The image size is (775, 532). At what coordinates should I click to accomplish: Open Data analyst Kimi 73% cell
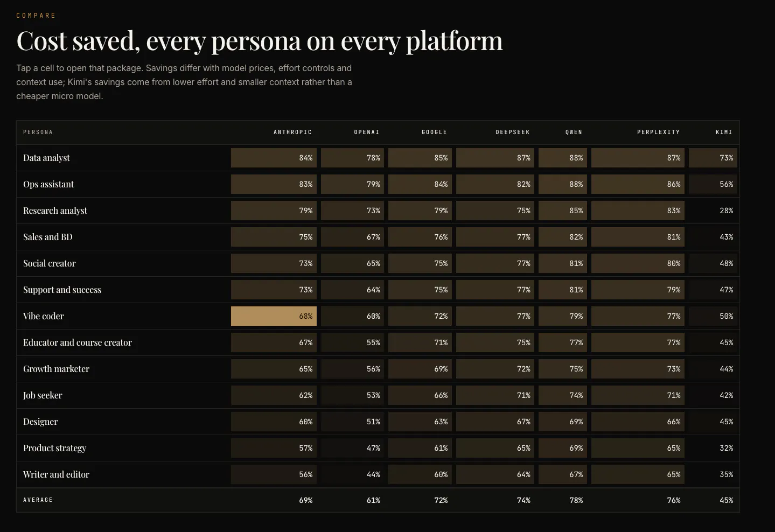(x=713, y=158)
